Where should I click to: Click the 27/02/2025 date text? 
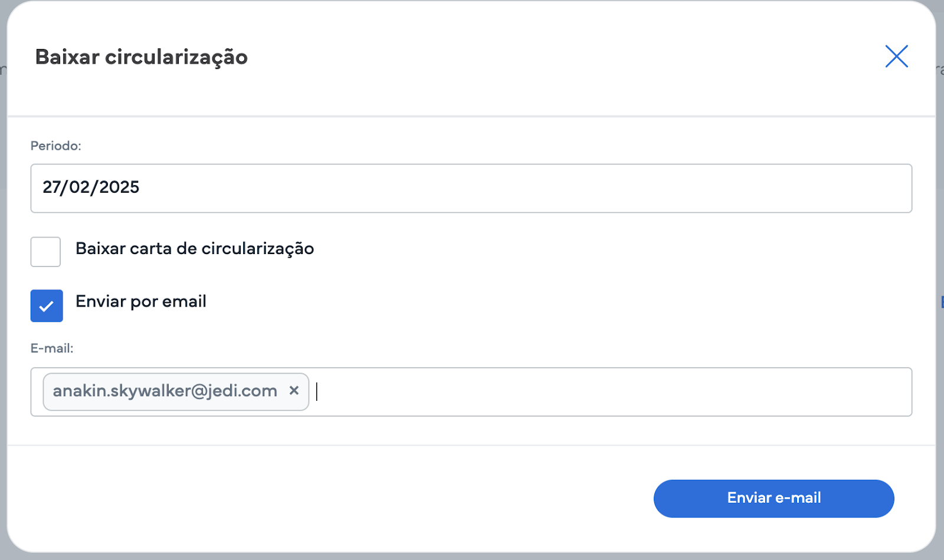coord(91,187)
